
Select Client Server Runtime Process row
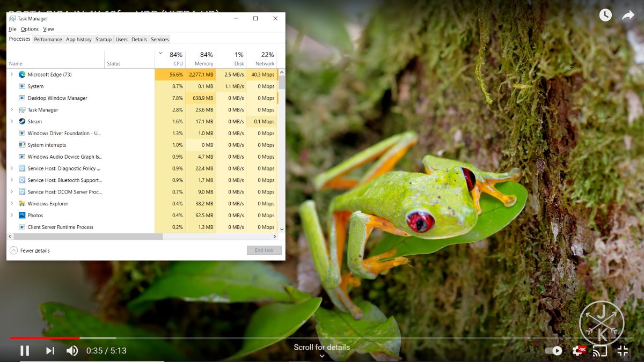click(x=142, y=227)
